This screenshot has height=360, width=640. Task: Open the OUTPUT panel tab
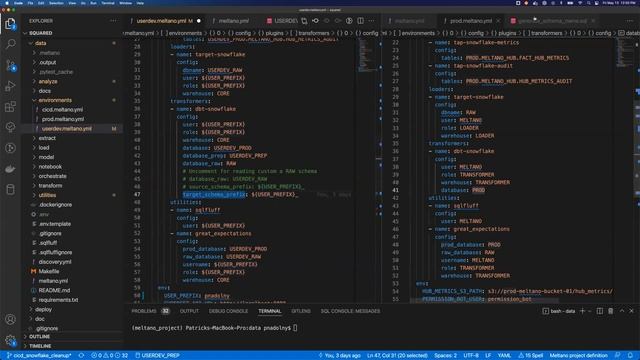point(189,311)
